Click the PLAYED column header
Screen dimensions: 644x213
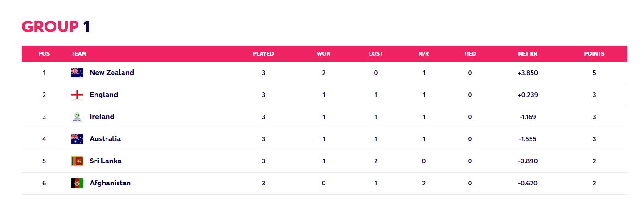click(263, 54)
